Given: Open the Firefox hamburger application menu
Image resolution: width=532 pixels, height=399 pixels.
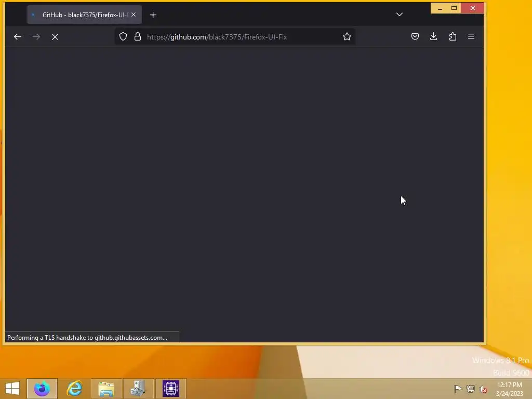Looking at the screenshot, I should (471, 36).
